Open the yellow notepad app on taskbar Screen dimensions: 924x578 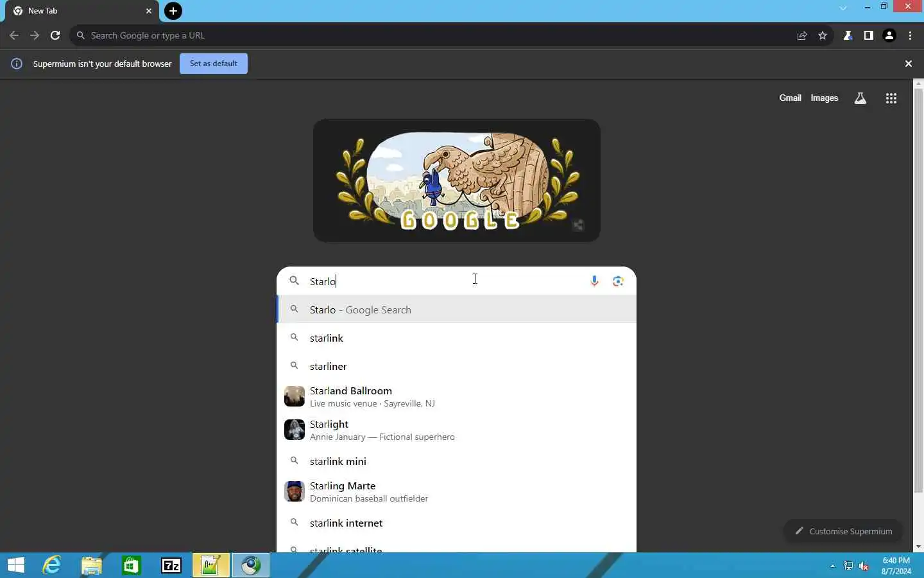pos(211,565)
